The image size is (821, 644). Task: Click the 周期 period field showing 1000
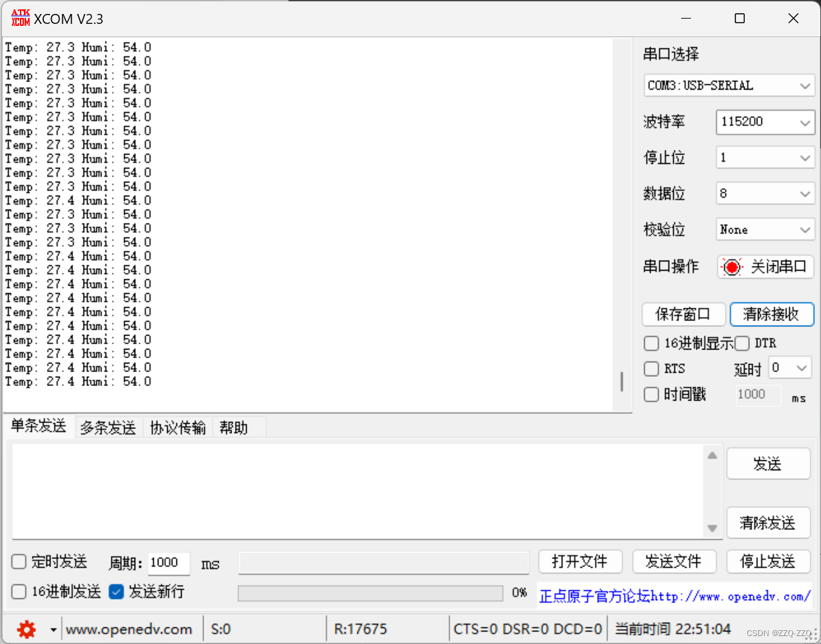point(169,563)
